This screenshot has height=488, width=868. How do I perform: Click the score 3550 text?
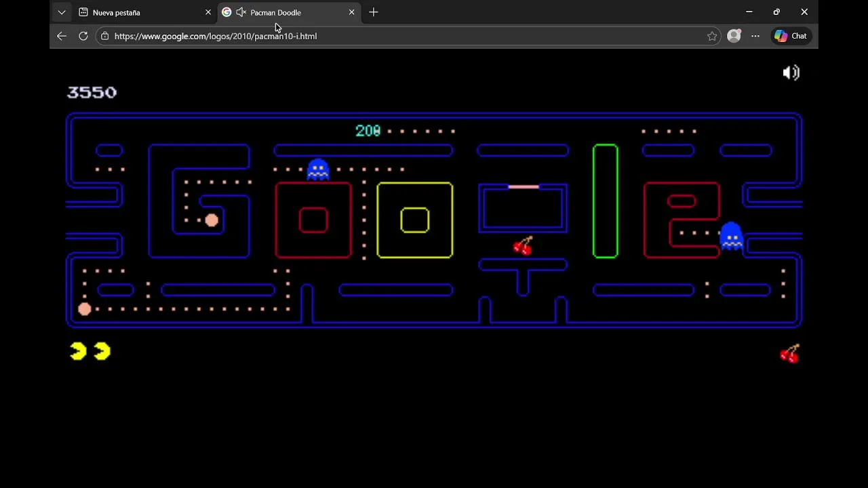(x=92, y=92)
